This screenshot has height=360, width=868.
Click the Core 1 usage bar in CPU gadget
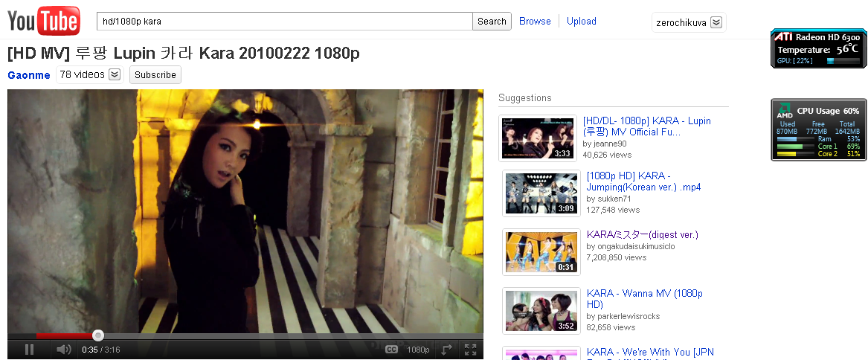tap(796, 147)
